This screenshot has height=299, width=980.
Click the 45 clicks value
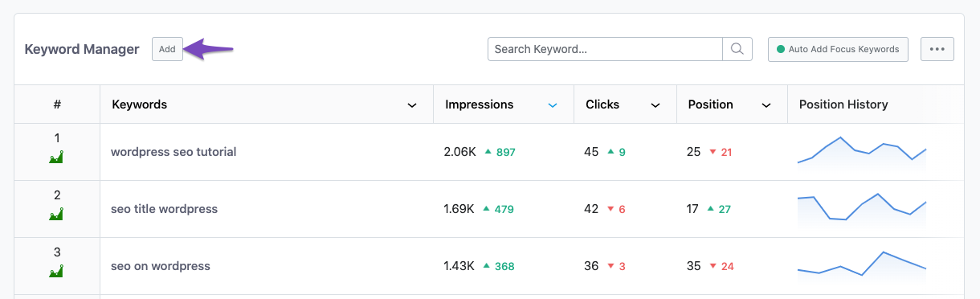point(592,152)
